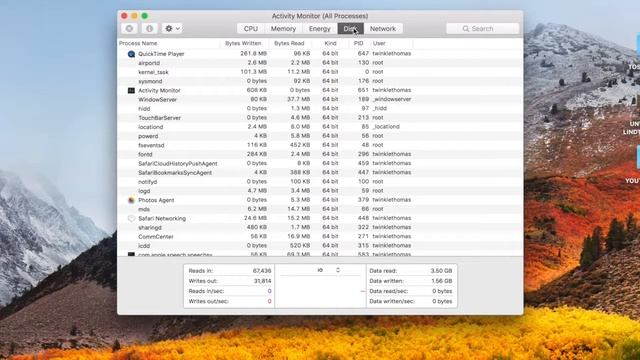The height and width of the screenshot is (360, 640).
Task: Select the kernel_task process row
Action: pyautogui.click(x=320, y=72)
